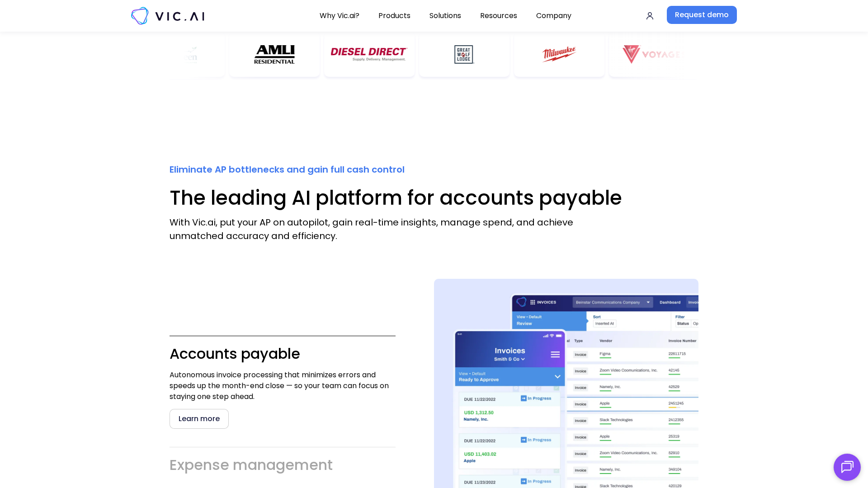Click the Milwaukee logo card

[559, 55]
